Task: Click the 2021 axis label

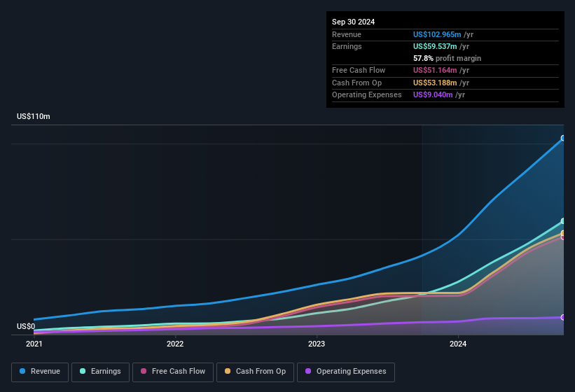Action: point(34,344)
